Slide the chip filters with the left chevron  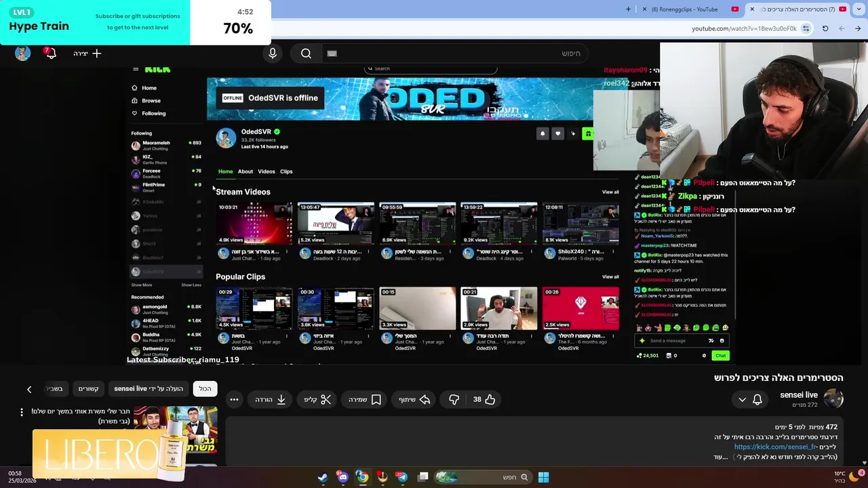pyautogui.click(x=29, y=389)
